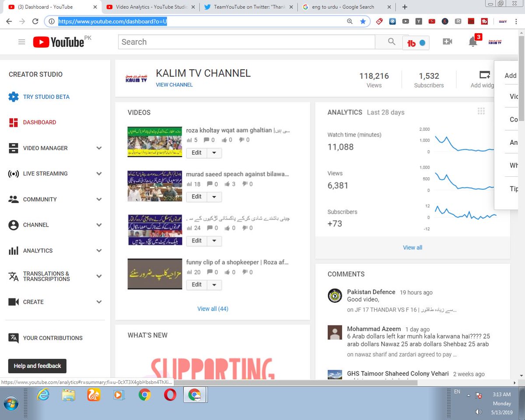Click the Dashboard icon in sidebar
The image size is (525, 420).
coord(14,122)
